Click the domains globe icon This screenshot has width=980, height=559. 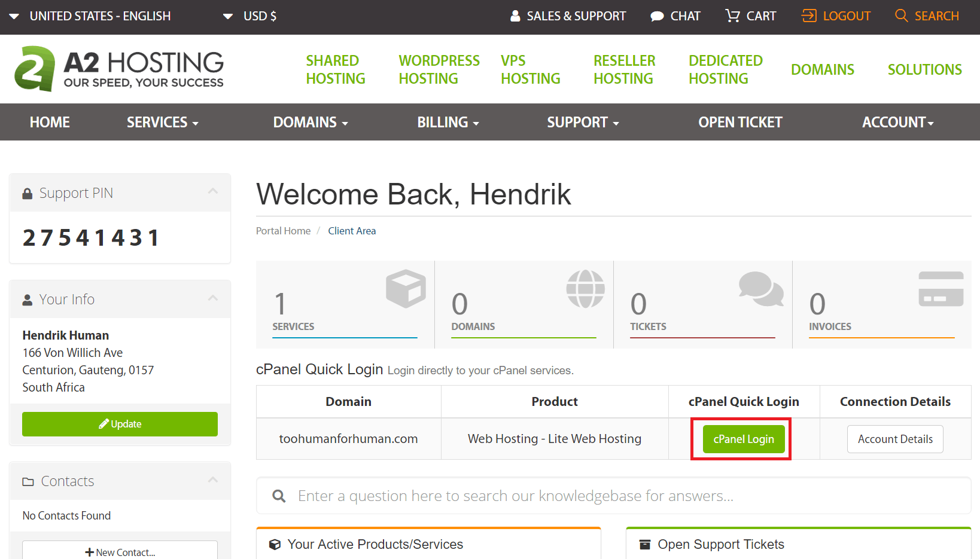point(585,288)
